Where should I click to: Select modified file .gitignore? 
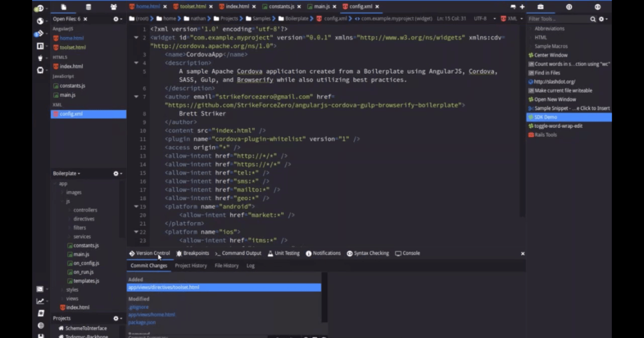point(138,307)
